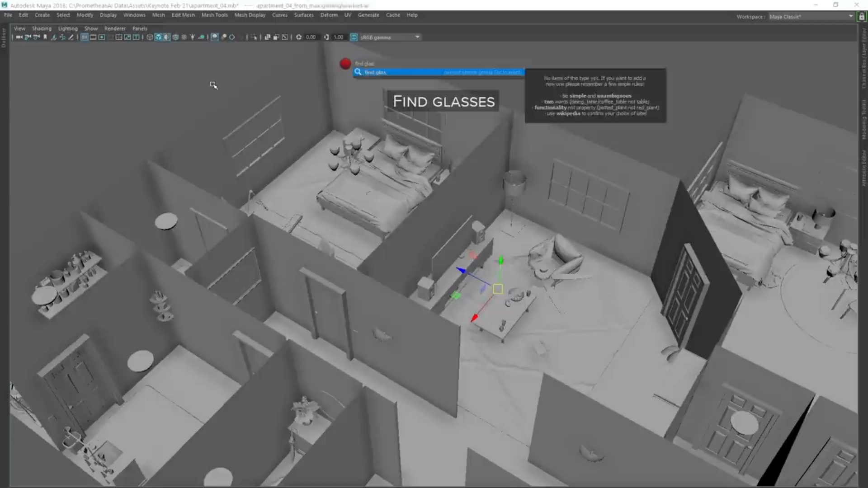Click the Safe Title icon
The width and height of the screenshot is (868, 488).
pyautogui.click(x=136, y=37)
